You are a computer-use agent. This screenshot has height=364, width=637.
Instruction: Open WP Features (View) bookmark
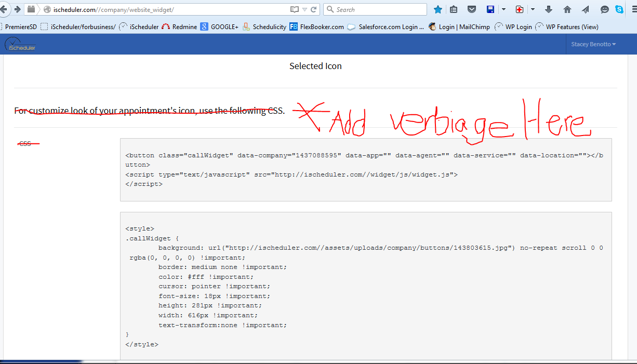[567, 27]
